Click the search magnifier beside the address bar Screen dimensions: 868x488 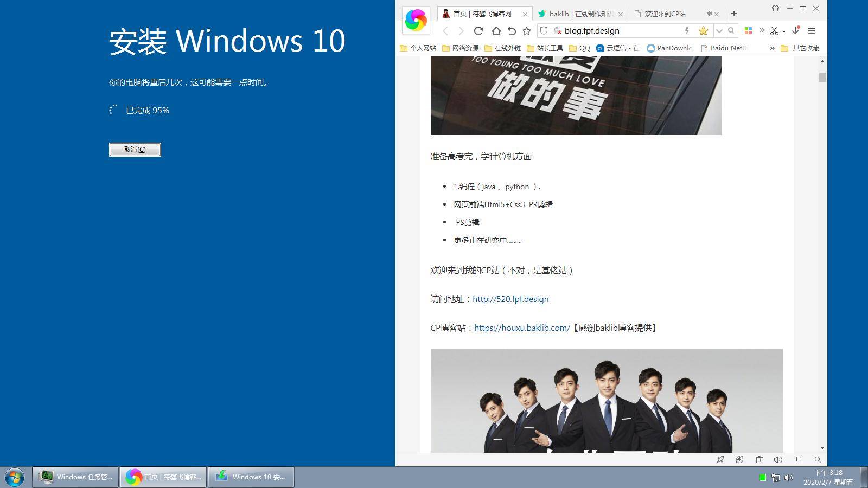[731, 31]
